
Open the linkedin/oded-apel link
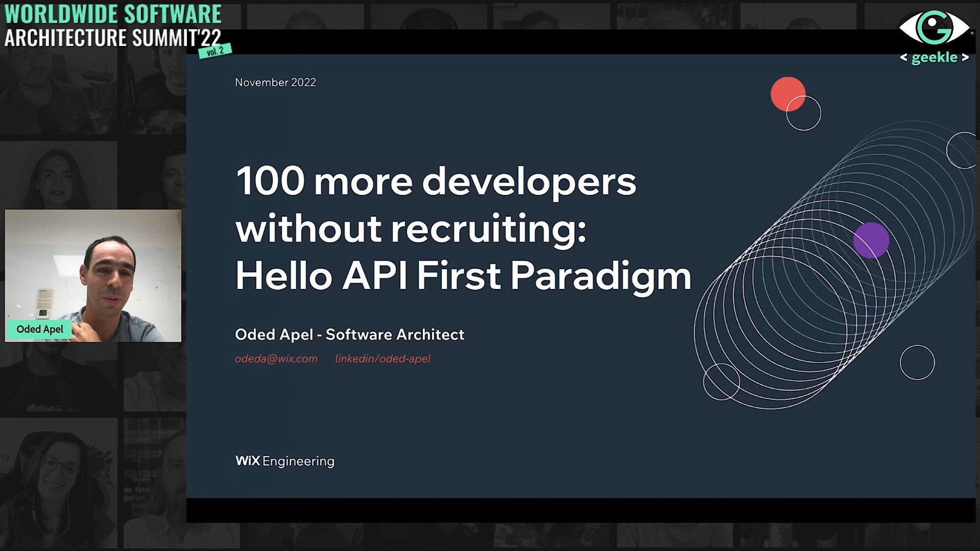pyautogui.click(x=383, y=359)
